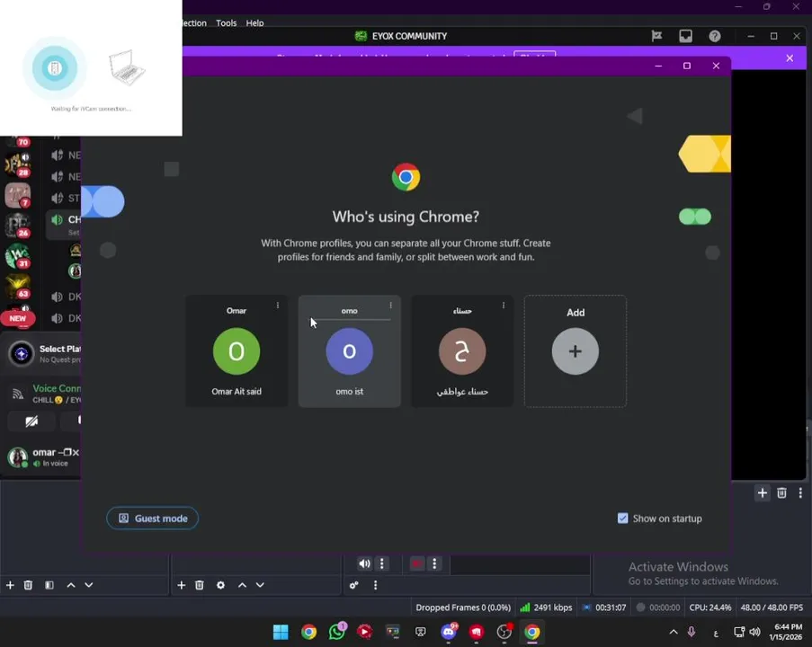Toggle Discord camera off button
This screenshot has height=647, width=812.
(31, 421)
